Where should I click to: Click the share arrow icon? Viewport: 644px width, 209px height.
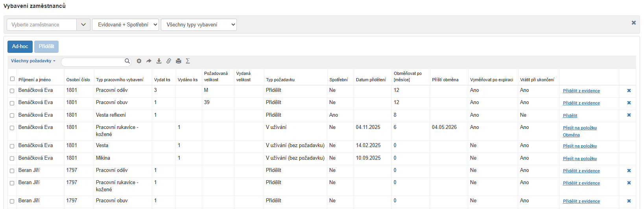(149, 61)
